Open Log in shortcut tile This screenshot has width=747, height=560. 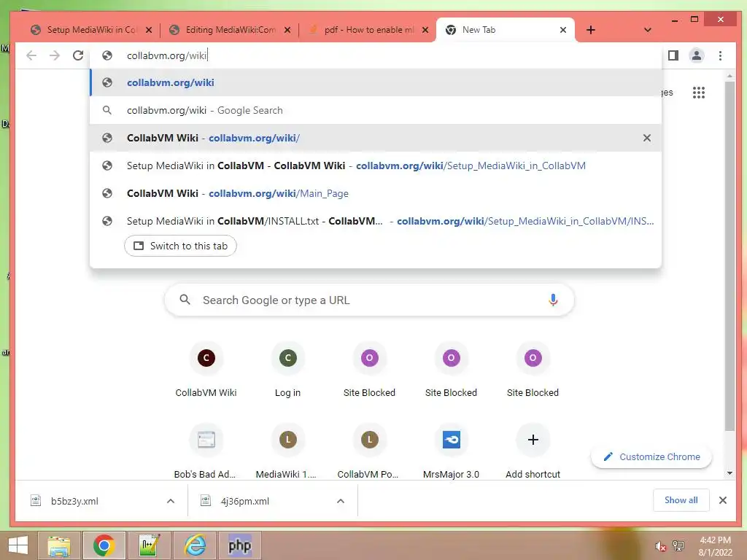point(287,371)
